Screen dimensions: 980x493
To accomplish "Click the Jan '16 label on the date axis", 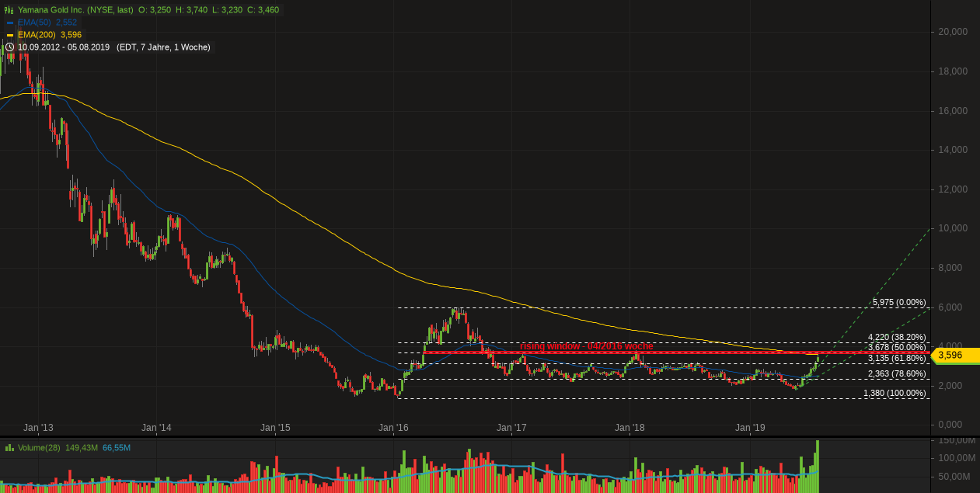I will click(x=394, y=428).
